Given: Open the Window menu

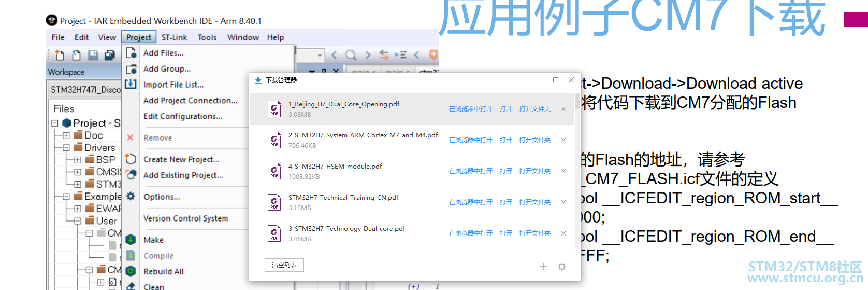Looking at the screenshot, I should pos(243,37).
